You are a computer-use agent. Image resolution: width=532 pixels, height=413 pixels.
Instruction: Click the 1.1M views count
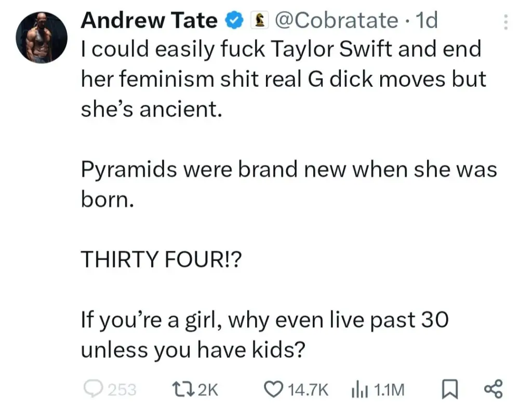coord(389,389)
